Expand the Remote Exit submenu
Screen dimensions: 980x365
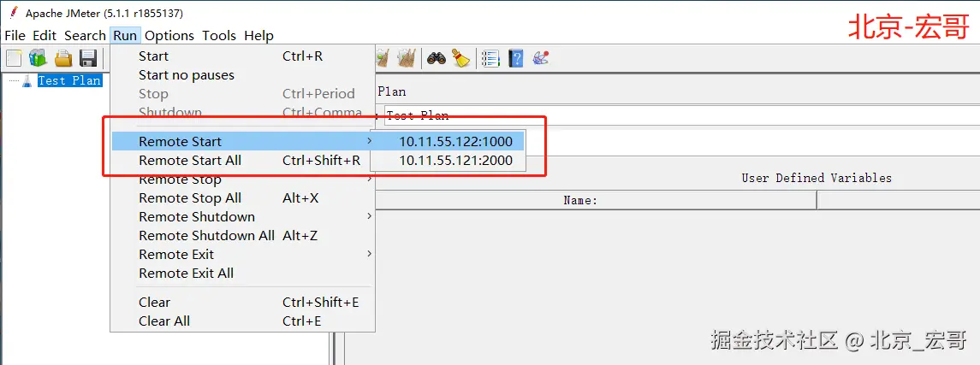242,254
